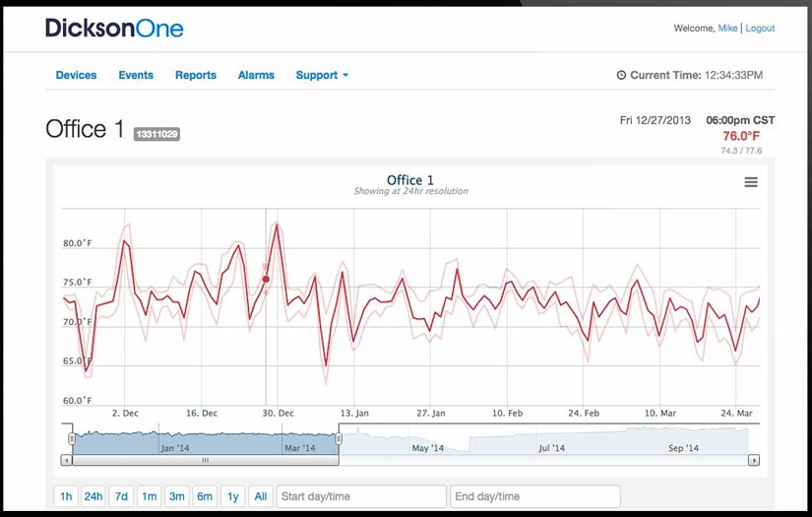The width and height of the screenshot is (812, 517).
Task: Click the 13. Jan axis label
Action: 354,414
